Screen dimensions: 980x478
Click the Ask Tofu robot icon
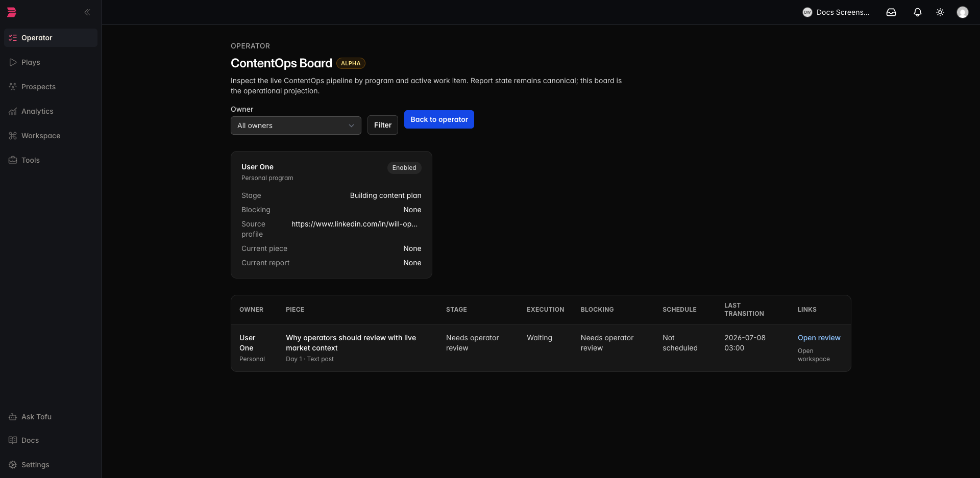point(13,417)
